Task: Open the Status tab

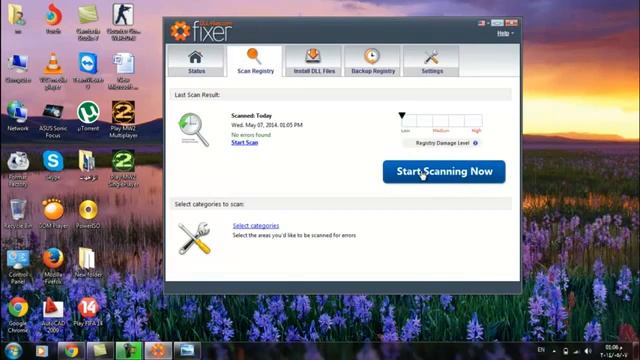Action: click(196, 61)
